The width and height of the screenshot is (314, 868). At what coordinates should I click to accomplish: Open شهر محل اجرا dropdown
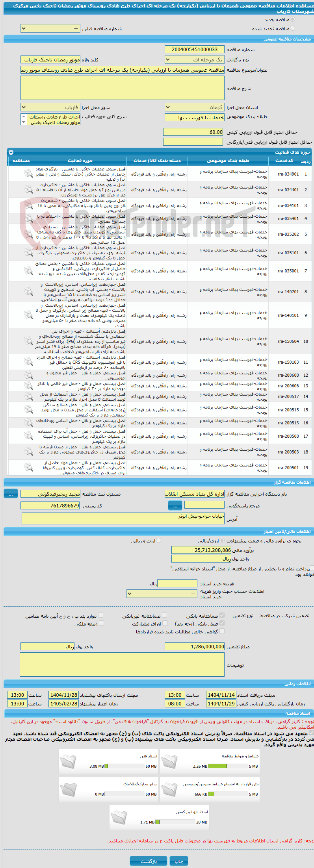point(50,107)
